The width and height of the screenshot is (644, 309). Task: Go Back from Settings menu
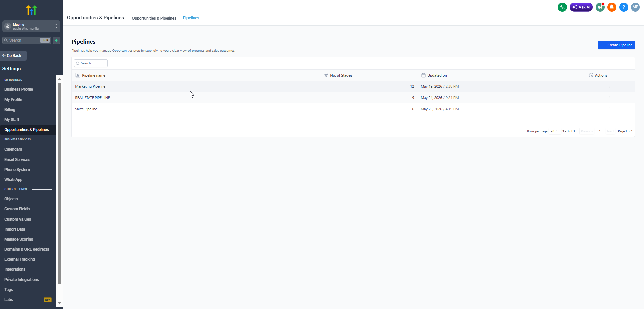(x=13, y=56)
